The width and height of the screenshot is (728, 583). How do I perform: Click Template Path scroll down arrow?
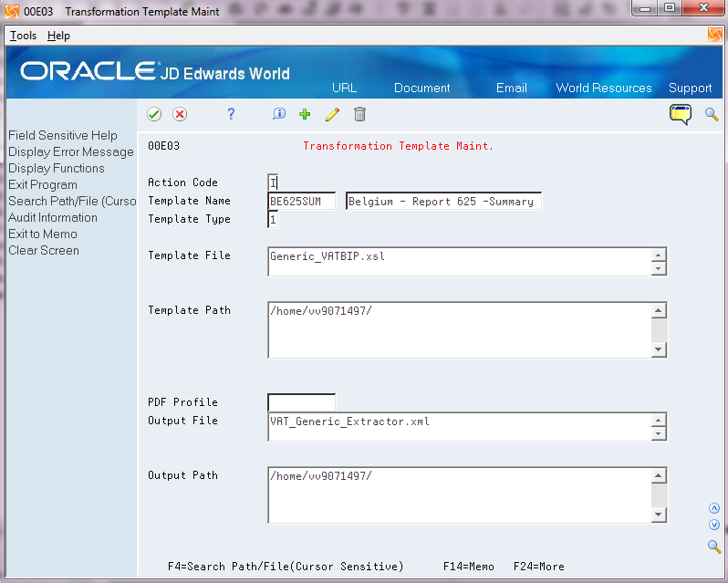click(659, 349)
